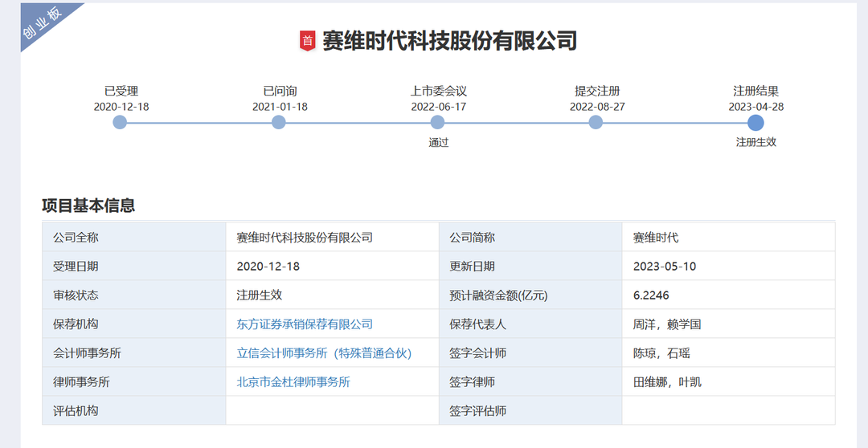The image size is (868, 448).
Task: Select the 已受理 timeline node
Action: point(120,123)
